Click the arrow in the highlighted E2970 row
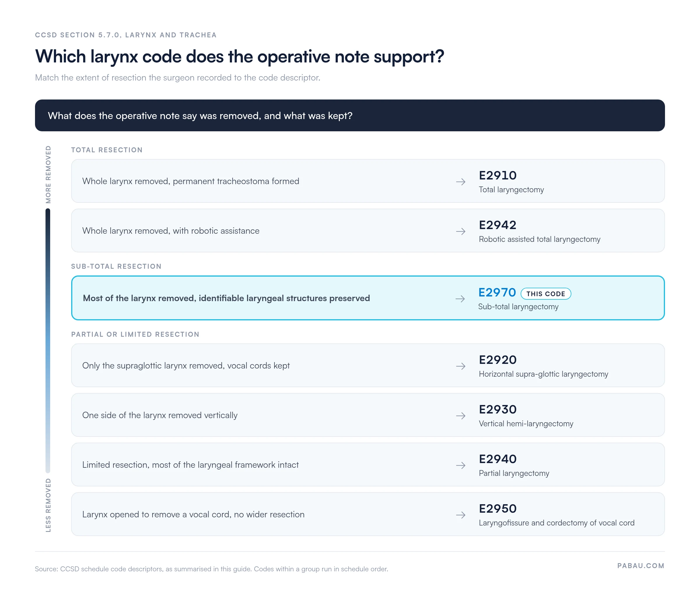Image resolution: width=700 pixels, height=604 pixels. point(460,299)
